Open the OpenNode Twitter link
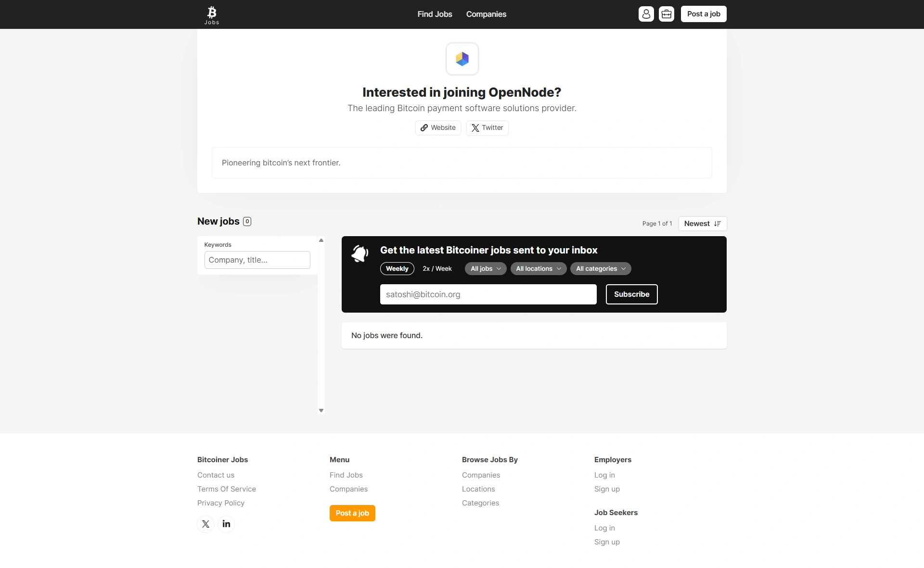The width and height of the screenshot is (924, 568). 487,128
